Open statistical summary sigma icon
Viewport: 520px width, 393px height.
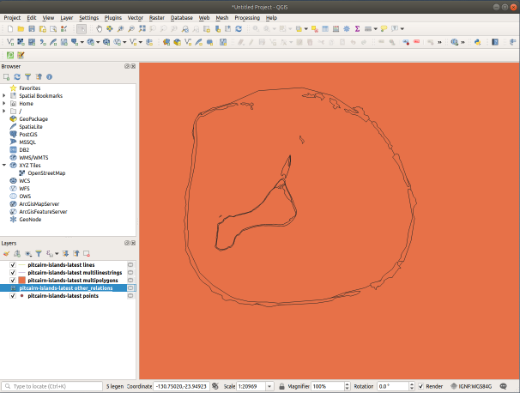357,29
